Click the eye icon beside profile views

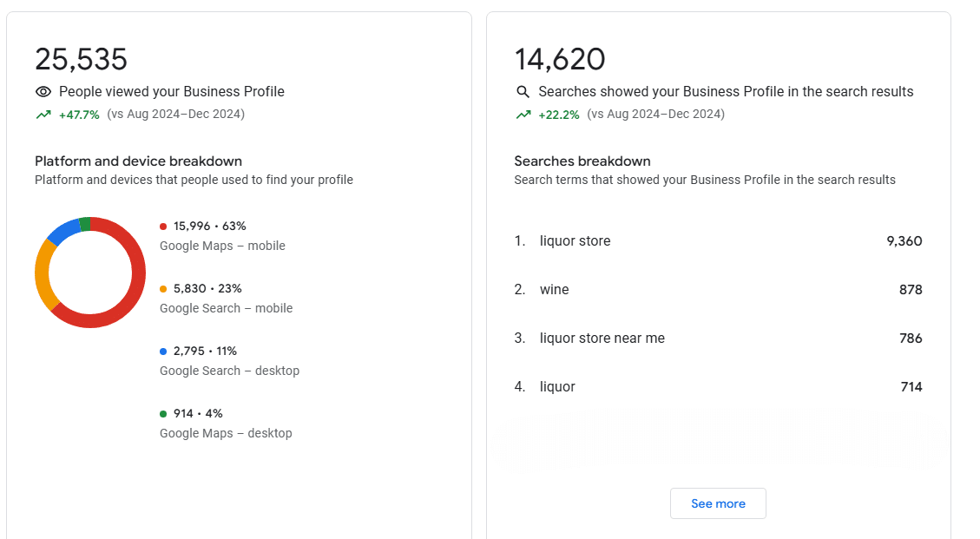pyautogui.click(x=43, y=92)
